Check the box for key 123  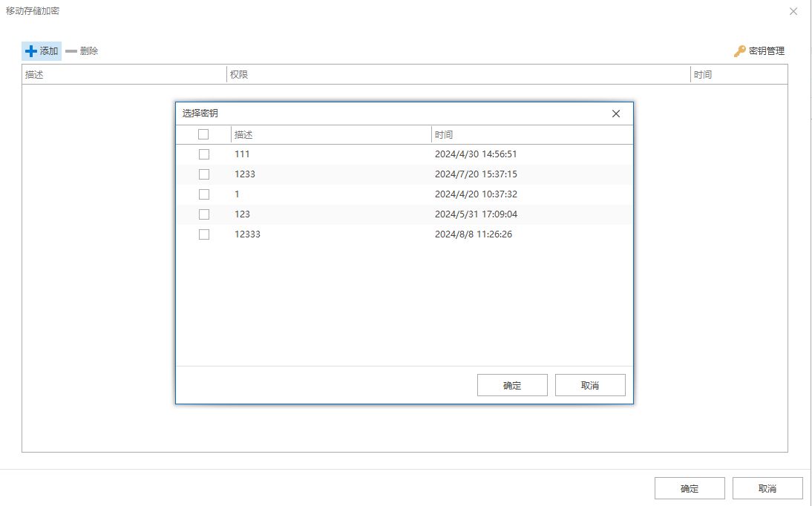tap(204, 214)
